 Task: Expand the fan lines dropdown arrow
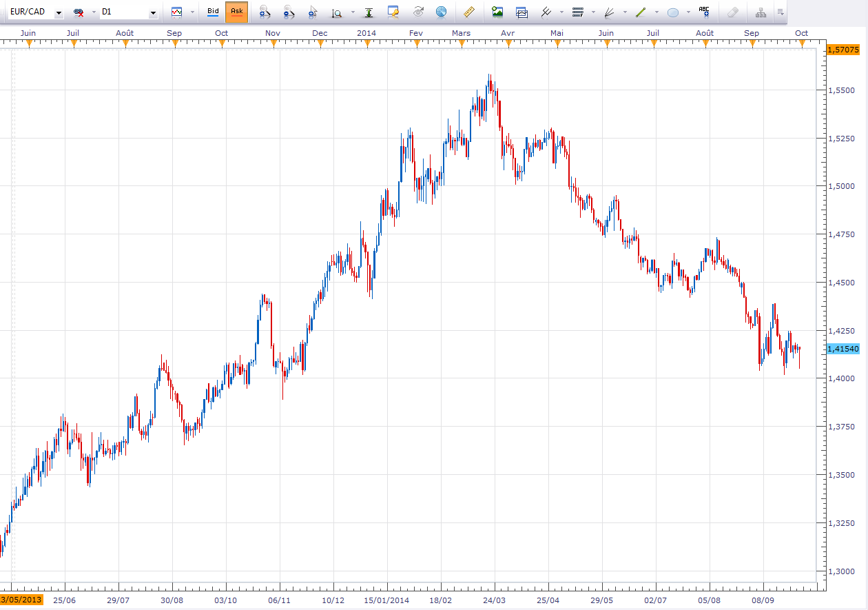(x=625, y=12)
